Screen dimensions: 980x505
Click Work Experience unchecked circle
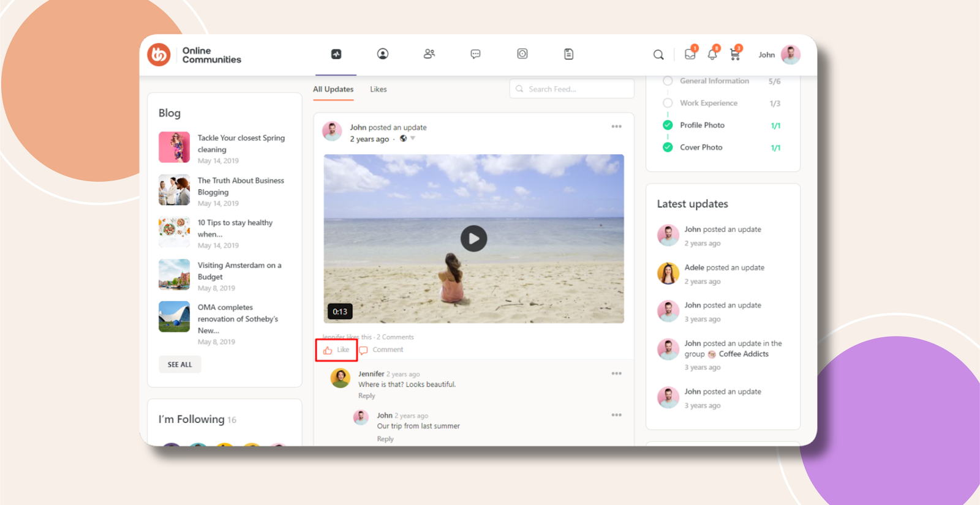[668, 103]
